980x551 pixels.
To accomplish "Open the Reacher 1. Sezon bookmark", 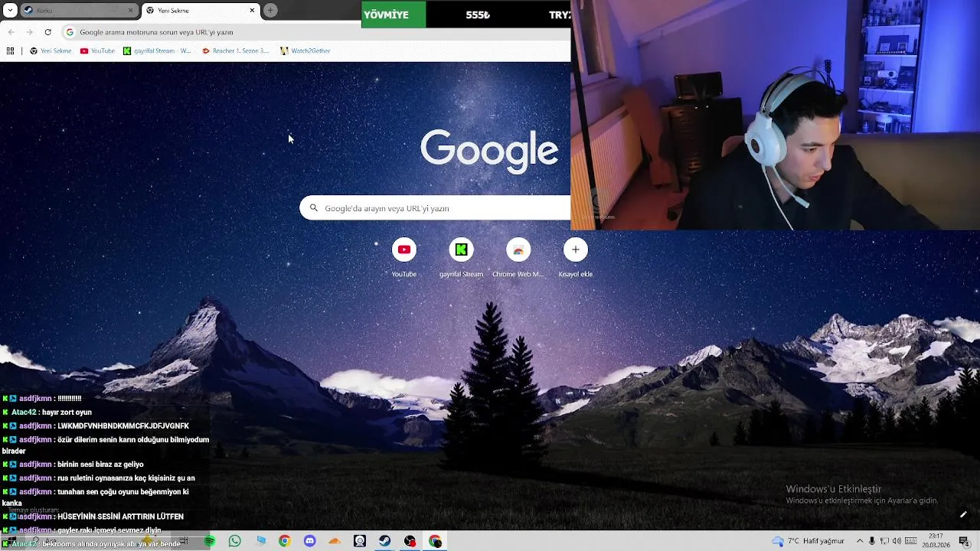I will [236, 51].
